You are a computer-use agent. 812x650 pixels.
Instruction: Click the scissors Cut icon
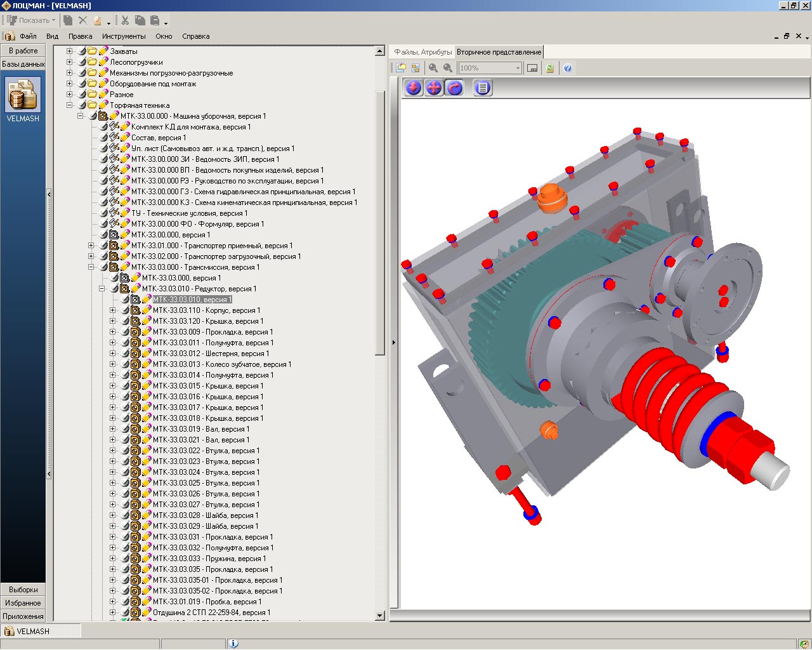(125, 20)
